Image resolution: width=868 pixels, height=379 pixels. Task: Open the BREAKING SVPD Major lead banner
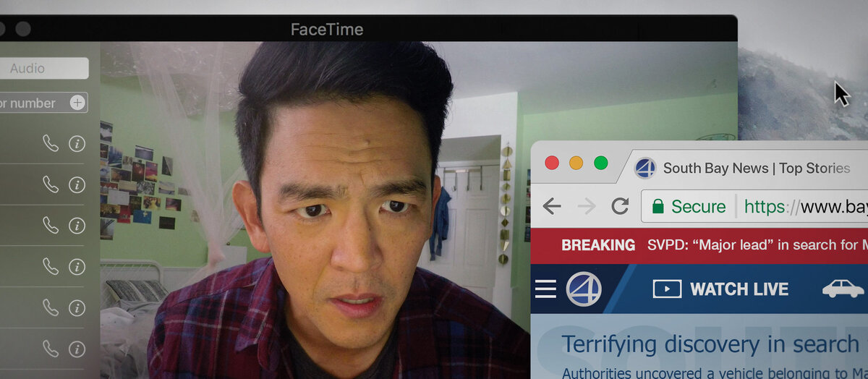pyautogui.click(x=699, y=244)
